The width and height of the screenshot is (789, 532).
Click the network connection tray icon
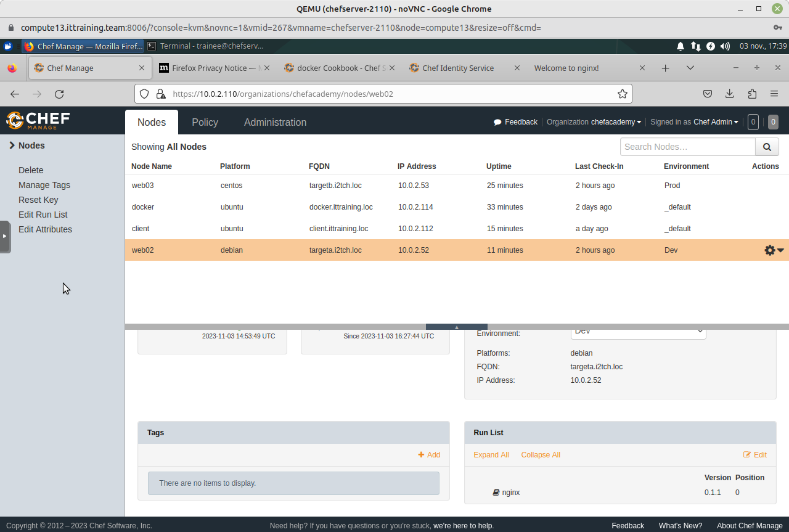(696, 46)
